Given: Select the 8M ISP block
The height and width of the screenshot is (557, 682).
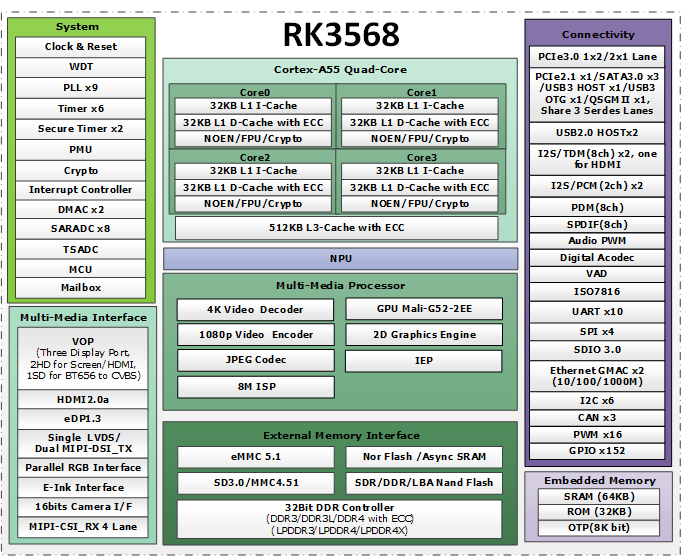Looking at the screenshot, I should [254, 387].
